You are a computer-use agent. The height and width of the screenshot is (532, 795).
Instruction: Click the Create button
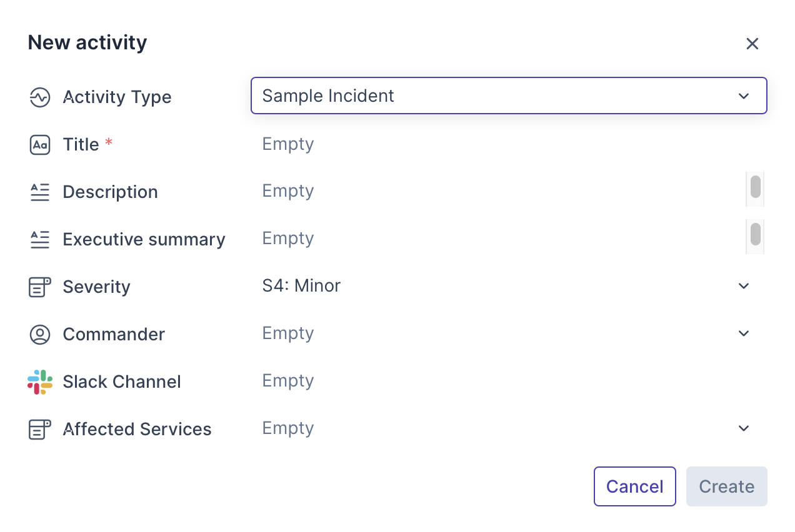point(726,486)
